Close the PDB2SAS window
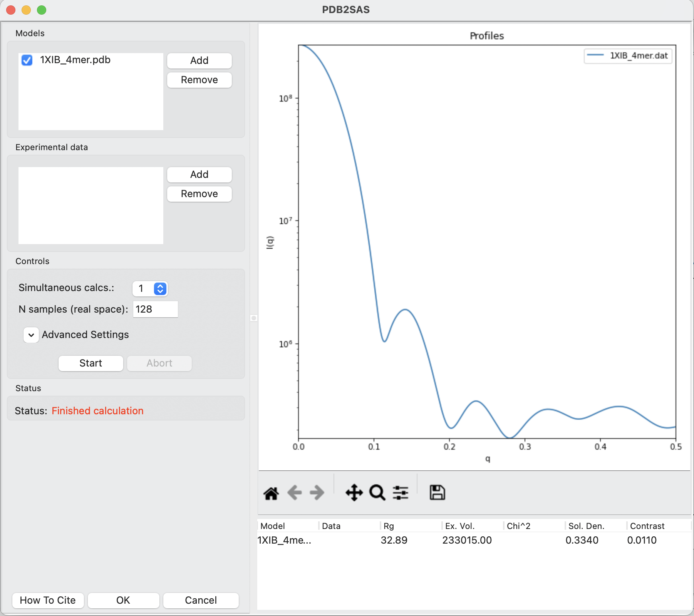This screenshot has height=616, width=694. pyautogui.click(x=11, y=10)
